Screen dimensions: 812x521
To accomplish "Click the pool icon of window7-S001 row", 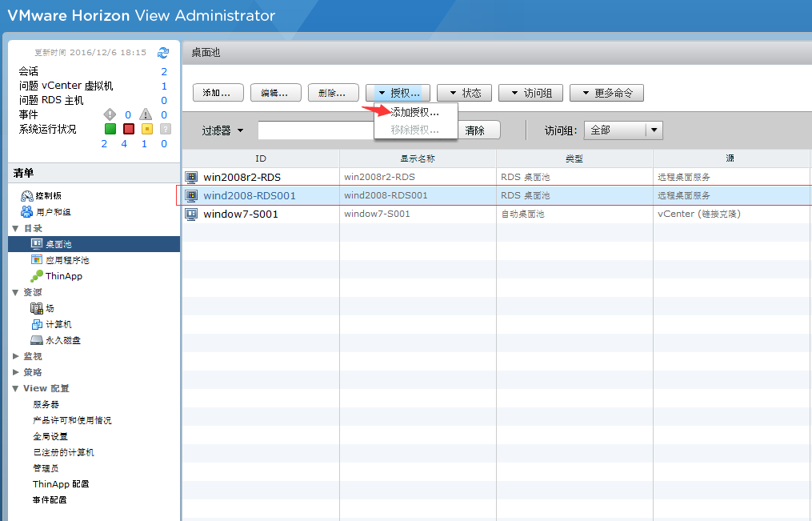I will (192, 214).
